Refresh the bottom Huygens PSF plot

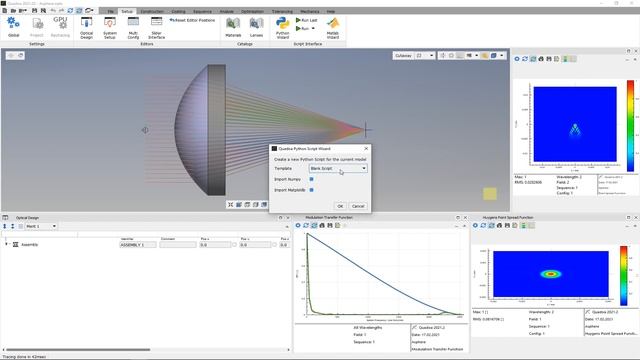(x=483, y=225)
